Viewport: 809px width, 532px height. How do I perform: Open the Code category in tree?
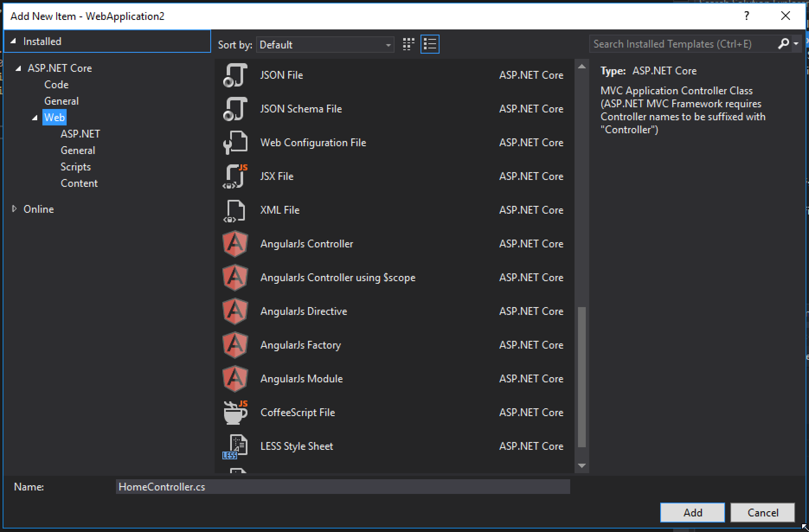coord(56,85)
